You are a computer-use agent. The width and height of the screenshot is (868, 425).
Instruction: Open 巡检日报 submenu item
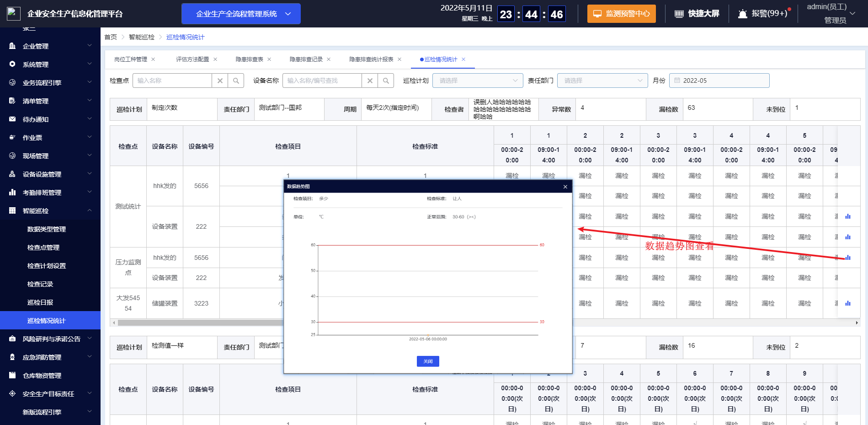point(40,302)
